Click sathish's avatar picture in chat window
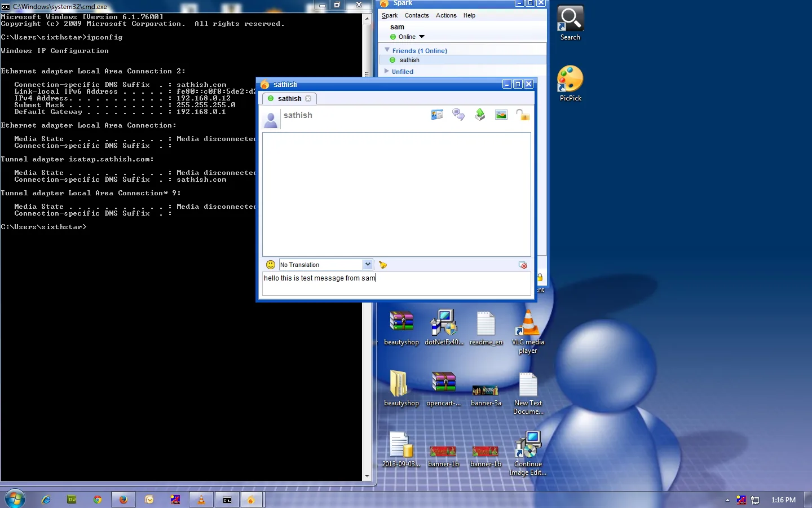This screenshot has height=508, width=812. coord(271,119)
